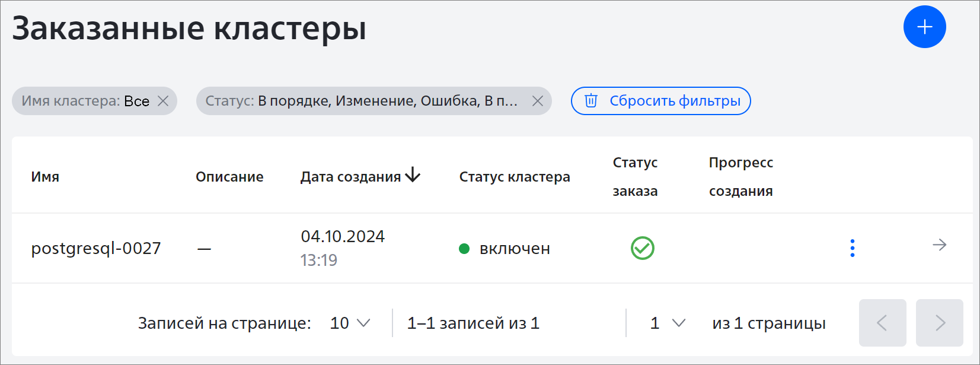Viewport: 980px width, 365px height.
Task: Click the trash icon in 'Сбросить фильтры'
Action: (591, 100)
